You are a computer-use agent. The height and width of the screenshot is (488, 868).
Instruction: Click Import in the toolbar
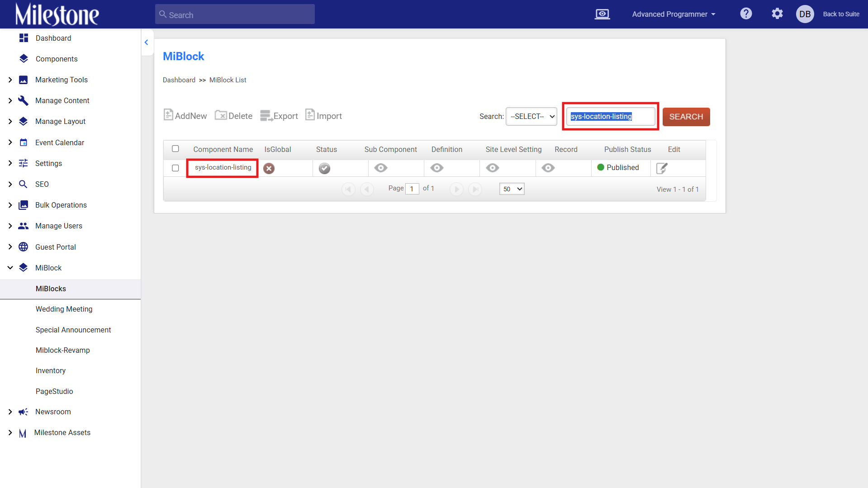tap(323, 115)
